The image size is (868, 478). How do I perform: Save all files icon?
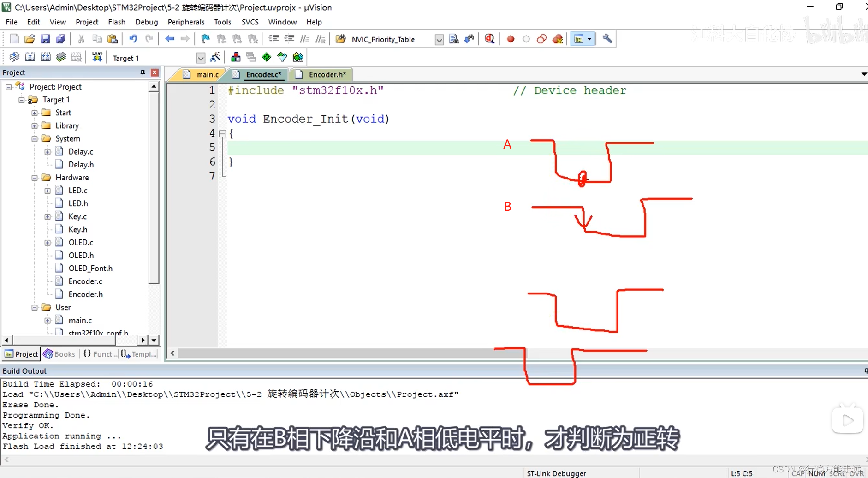[60, 39]
